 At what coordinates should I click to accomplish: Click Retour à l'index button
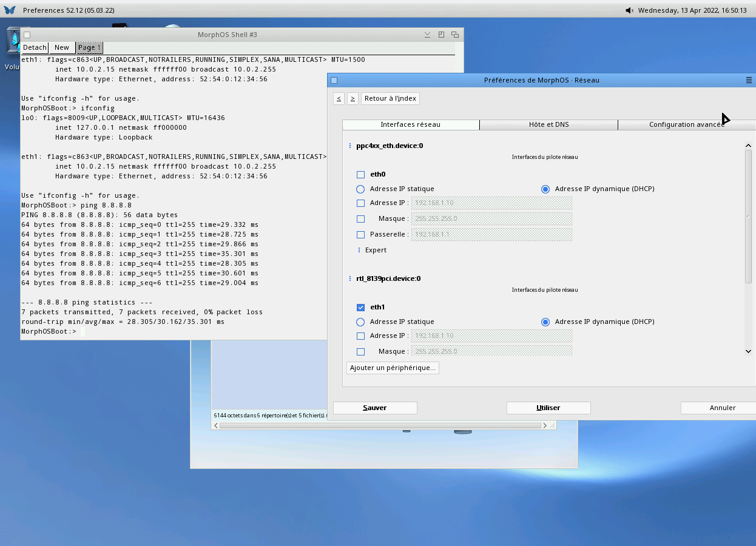coord(390,98)
